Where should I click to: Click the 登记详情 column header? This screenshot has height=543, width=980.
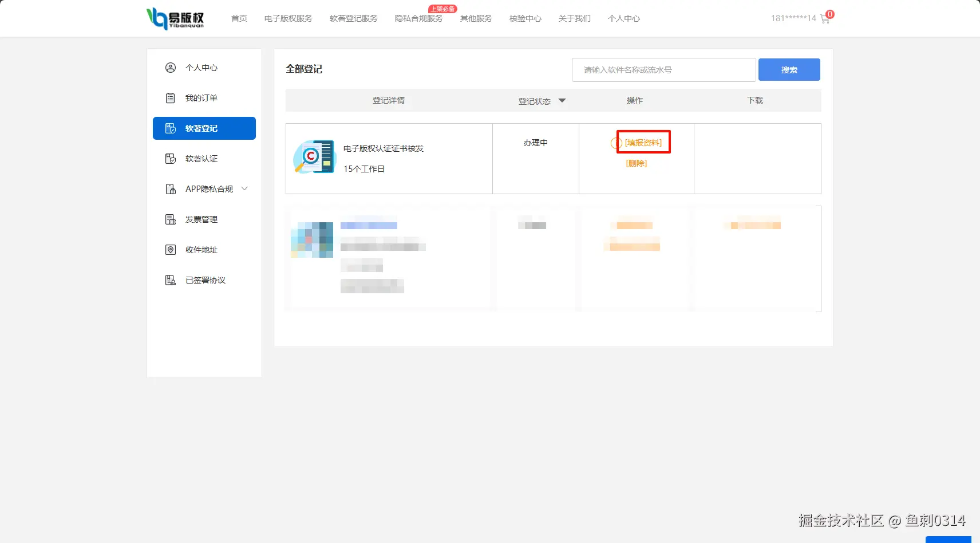click(389, 100)
